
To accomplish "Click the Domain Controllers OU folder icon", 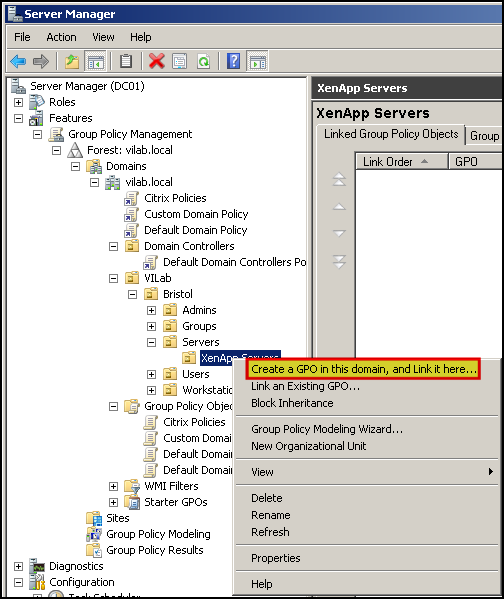I will coord(132,246).
